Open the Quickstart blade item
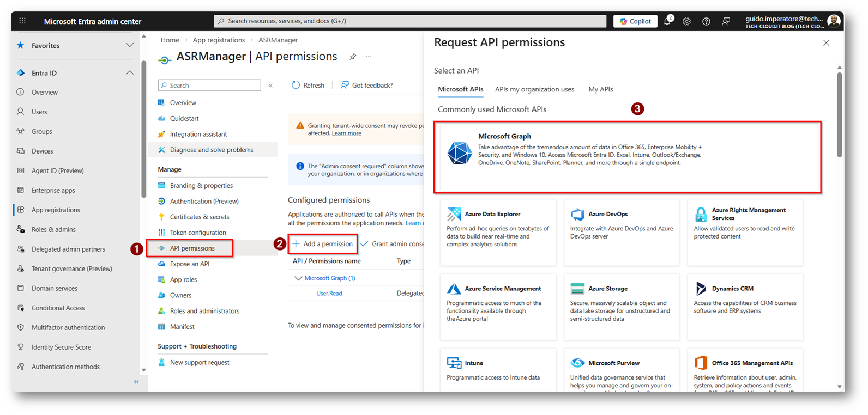Image resolution: width=868 pixels, height=415 pixels. [184, 118]
